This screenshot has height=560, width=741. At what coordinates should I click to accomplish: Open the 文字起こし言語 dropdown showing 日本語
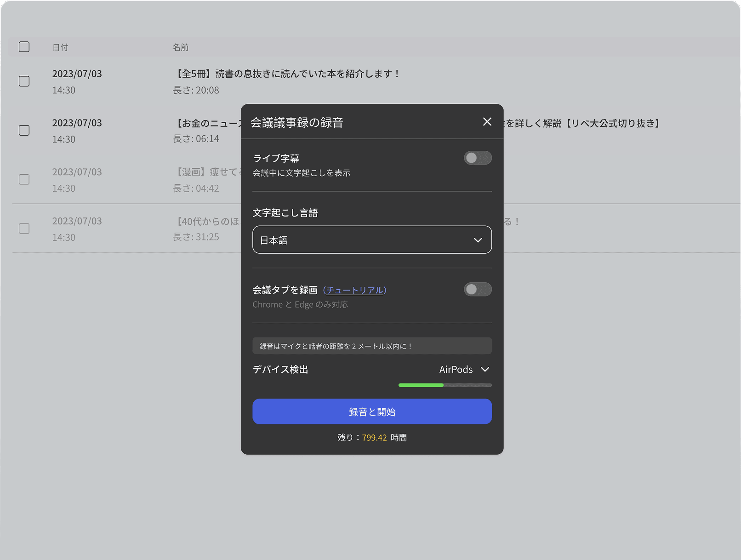coord(371,240)
